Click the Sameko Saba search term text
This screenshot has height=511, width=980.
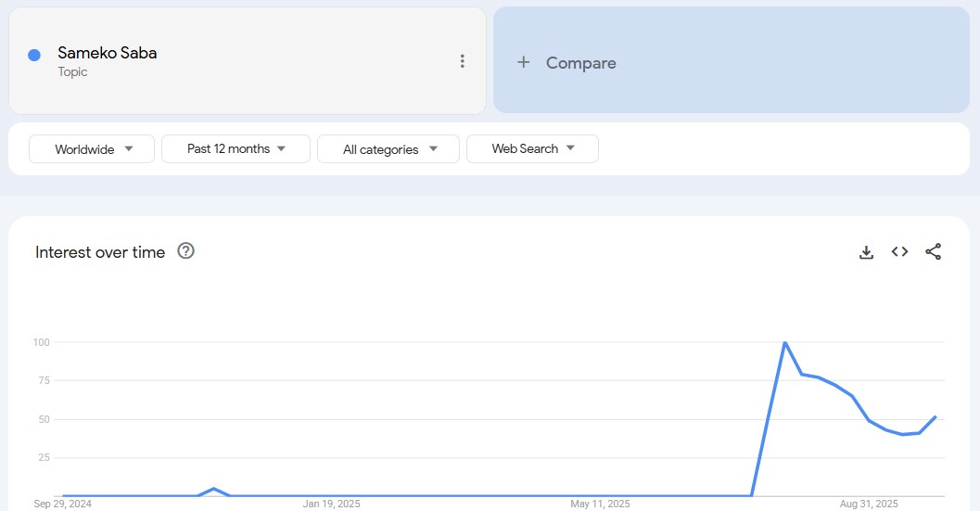pyautogui.click(x=107, y=53)
